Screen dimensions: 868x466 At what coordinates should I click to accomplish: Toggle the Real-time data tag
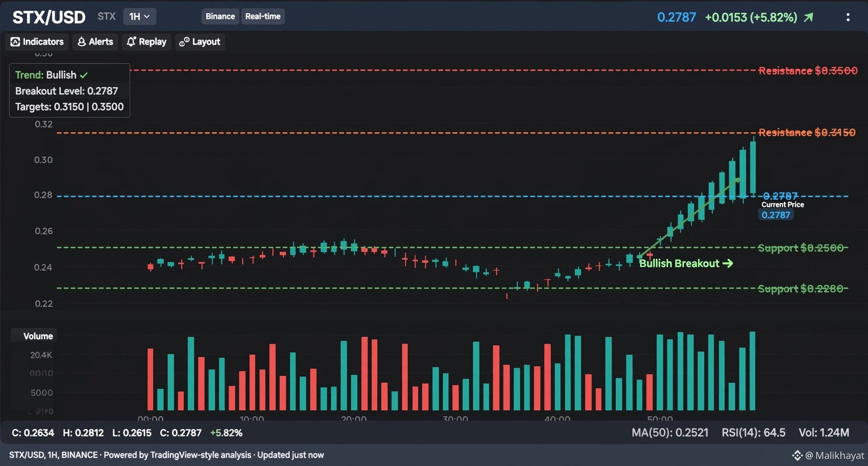[x=263, y=17]
